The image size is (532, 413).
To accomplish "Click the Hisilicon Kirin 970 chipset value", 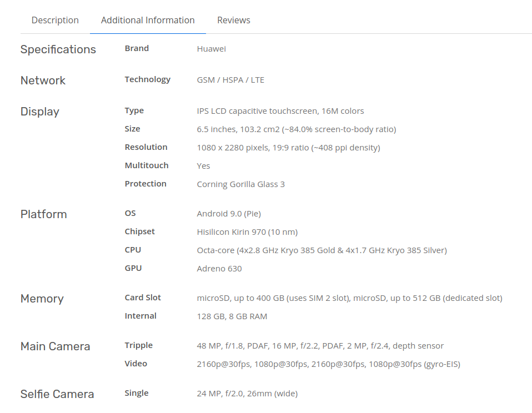I will [247, 231].
